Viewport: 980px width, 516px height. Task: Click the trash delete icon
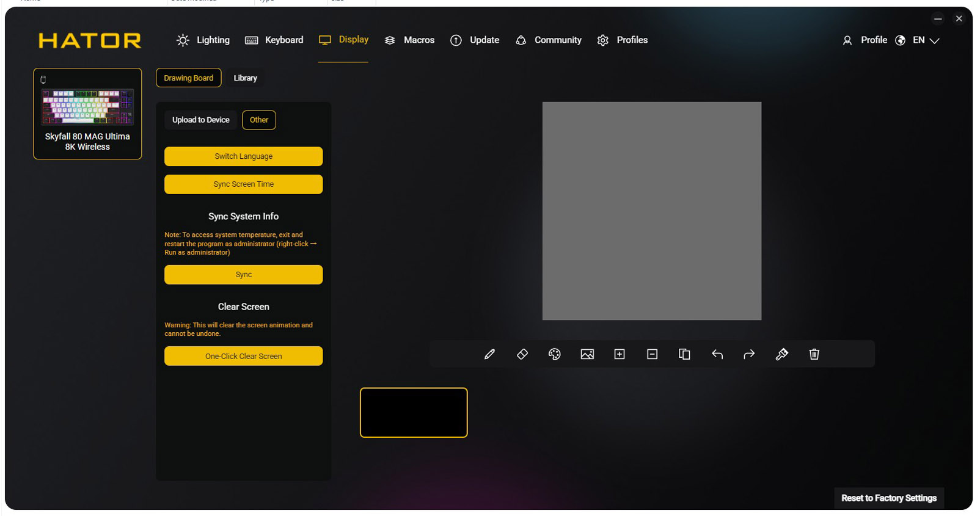click(x=814, y=354)
